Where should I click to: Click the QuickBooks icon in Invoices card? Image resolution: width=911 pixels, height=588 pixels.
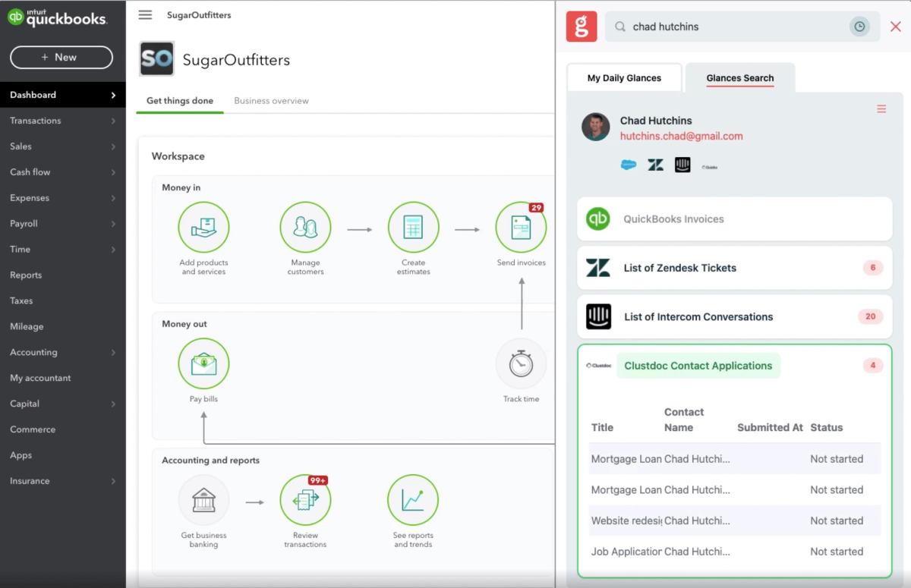point(598,219)
